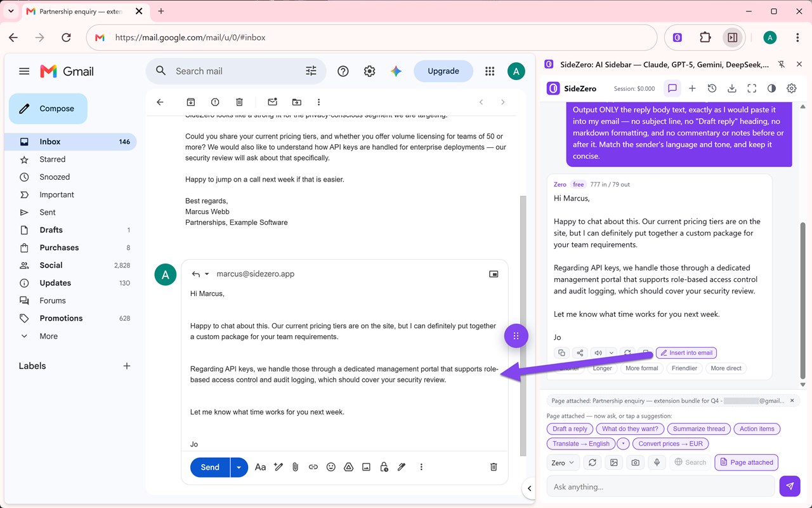This screenshot has width=812, height=508.
Task: Attach a file to the reply
Action: [x=295, y=467]
